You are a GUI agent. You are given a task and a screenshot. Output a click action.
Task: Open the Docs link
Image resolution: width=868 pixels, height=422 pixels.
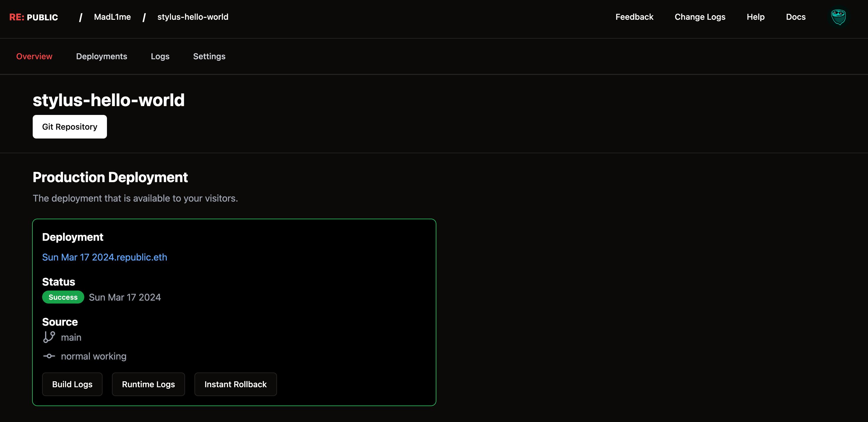point(796,17)
